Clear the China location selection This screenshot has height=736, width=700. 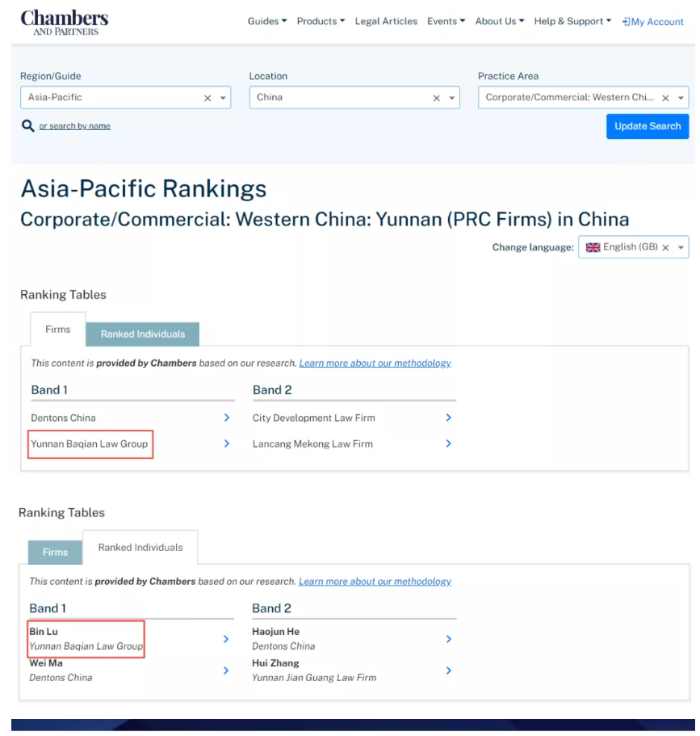pos(437,98)
